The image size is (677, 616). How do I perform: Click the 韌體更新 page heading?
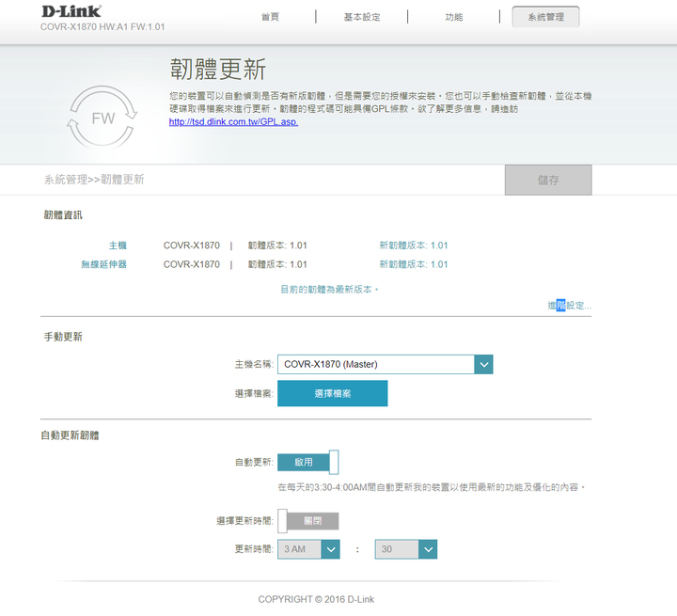pos(218,69)
